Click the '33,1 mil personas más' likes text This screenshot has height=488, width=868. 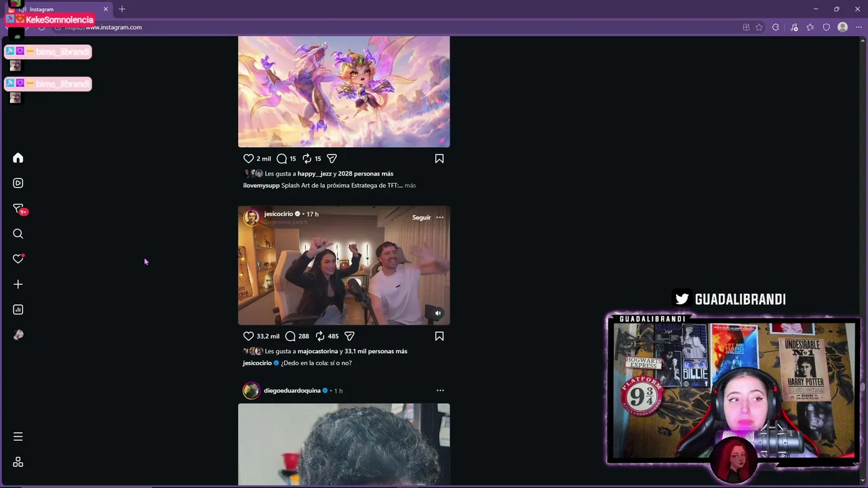[x=376, y=352]
